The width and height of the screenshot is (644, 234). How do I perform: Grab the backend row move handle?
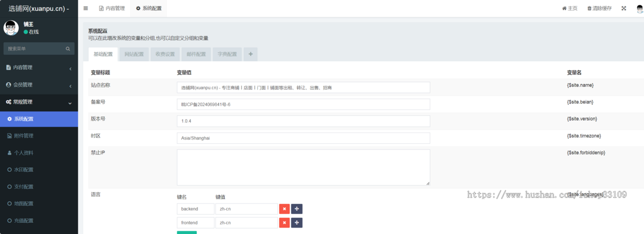(x=297, y=208)
